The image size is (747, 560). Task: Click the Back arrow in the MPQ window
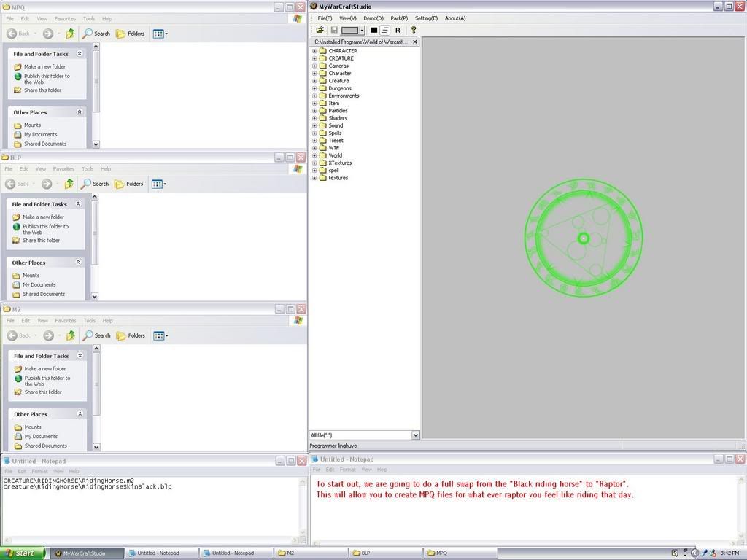pyautogui.click(x=18, y=34)
